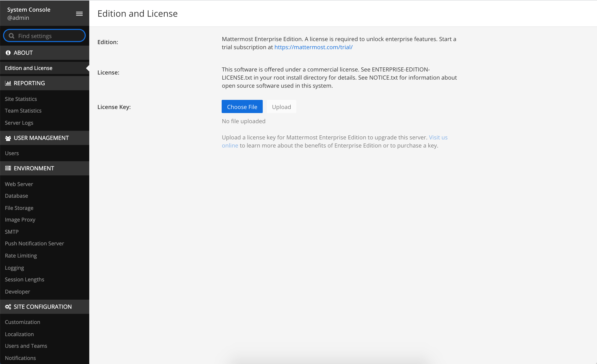The height and width of the screenshot is (364, 597).
Task: Select the Site Statistics tab
Action: [x=21, y=98]
